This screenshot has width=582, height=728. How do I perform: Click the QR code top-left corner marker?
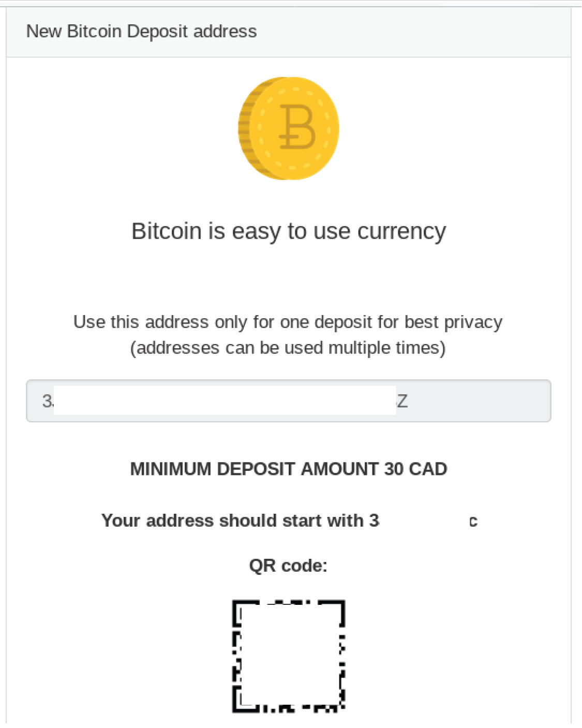(x=246, y=613)
